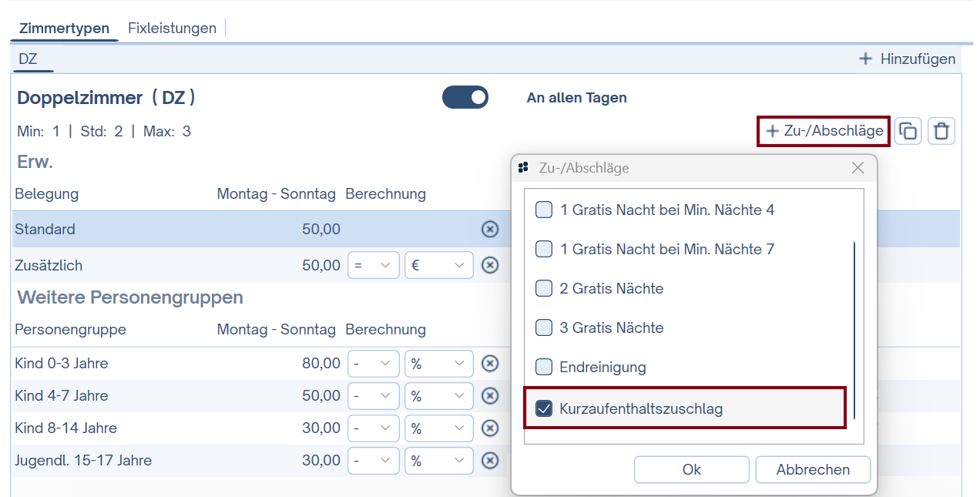Image resolution: width=980 pixels, height=497 pixels.
Task: Remove the Zusätzlich occupancy row
Action: coord(490,265)
